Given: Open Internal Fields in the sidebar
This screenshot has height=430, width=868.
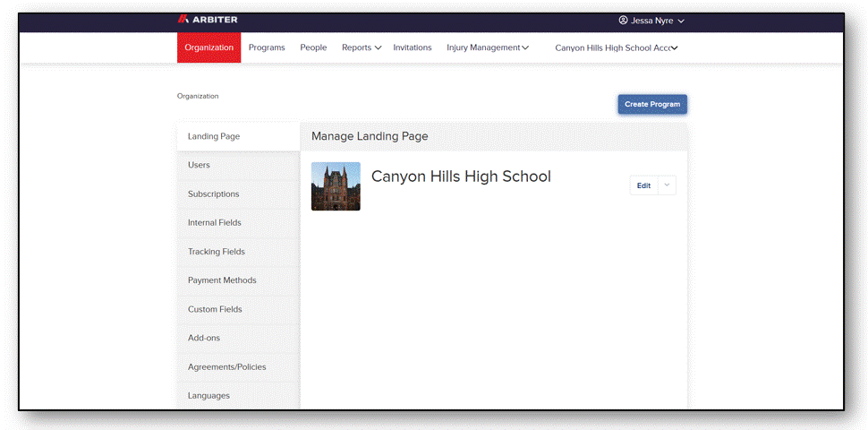Looking at the screenshot, I should pyautogui.click(x=239, y=223).
